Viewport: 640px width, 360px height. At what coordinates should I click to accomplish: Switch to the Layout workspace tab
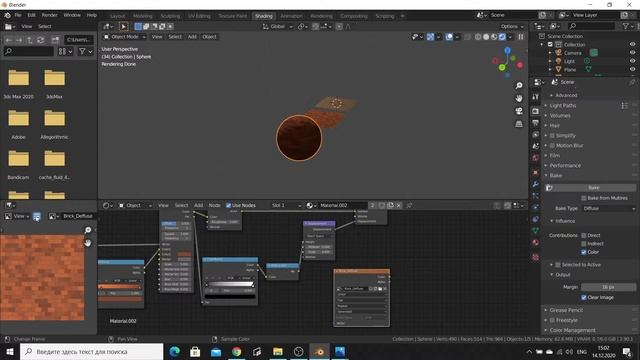pyautogui.click(x=118, y=16)
